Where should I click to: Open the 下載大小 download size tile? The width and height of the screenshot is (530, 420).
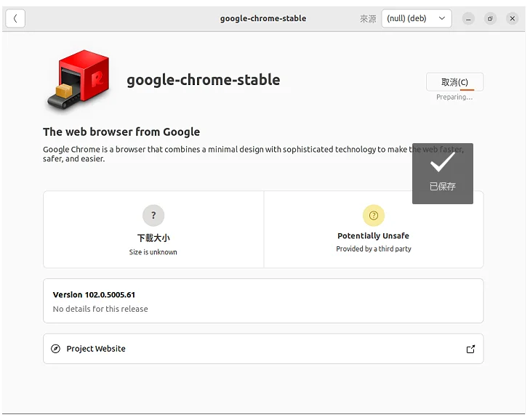tap(153, 230)
